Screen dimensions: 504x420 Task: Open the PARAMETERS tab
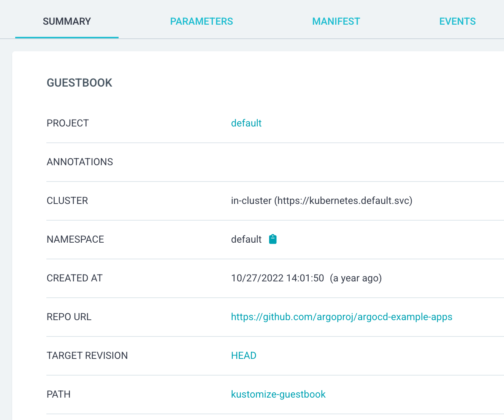[x=201, y=21]
